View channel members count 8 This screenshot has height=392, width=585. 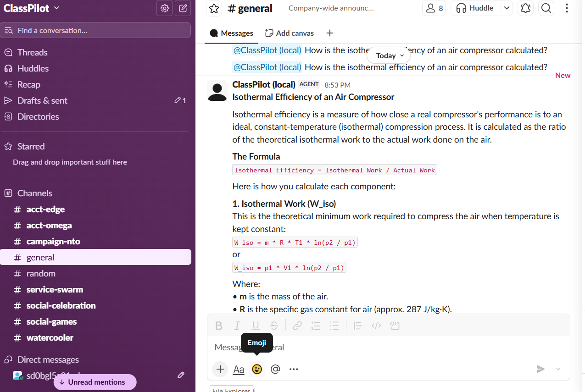[434, 8]
